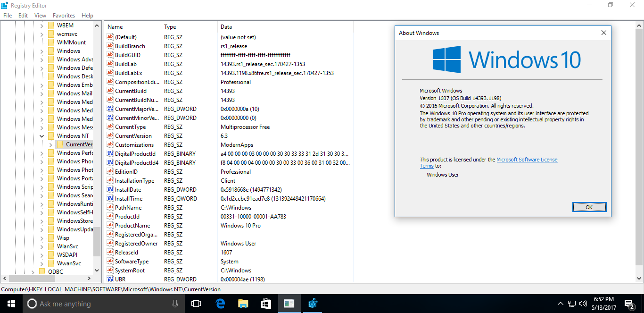The width and height of the screenshot is (644, 313).
Task: Click the BuildLabEx value name
Action: (129, 73)
